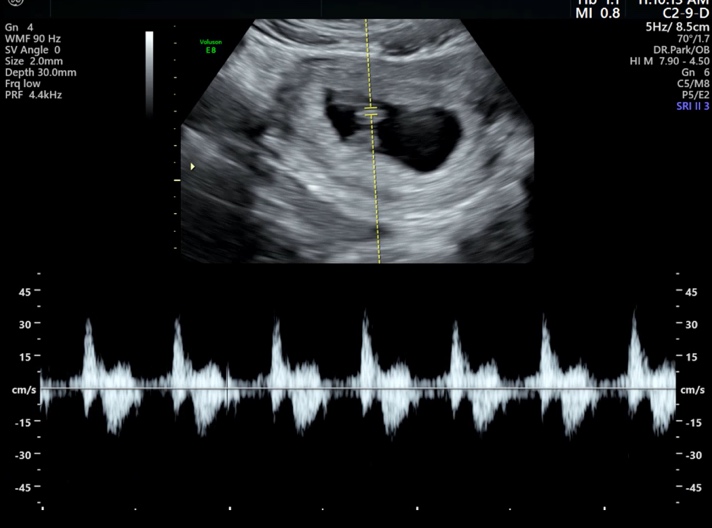Click the "P5/E2" setting

coord(695,95)
